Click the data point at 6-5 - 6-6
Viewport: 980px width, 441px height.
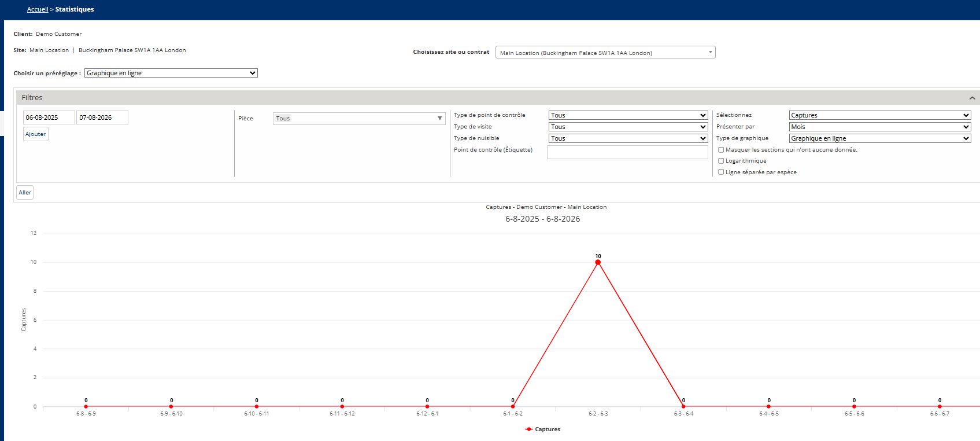pyautogui.click(x=854, y=406)
